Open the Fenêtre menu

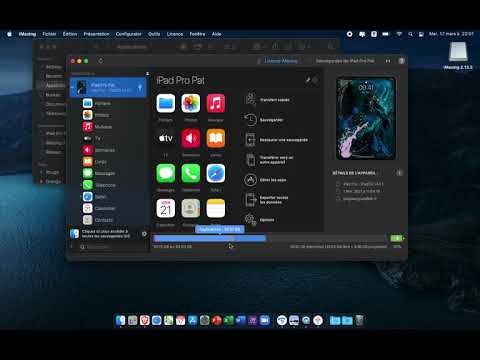coord(197,34)
